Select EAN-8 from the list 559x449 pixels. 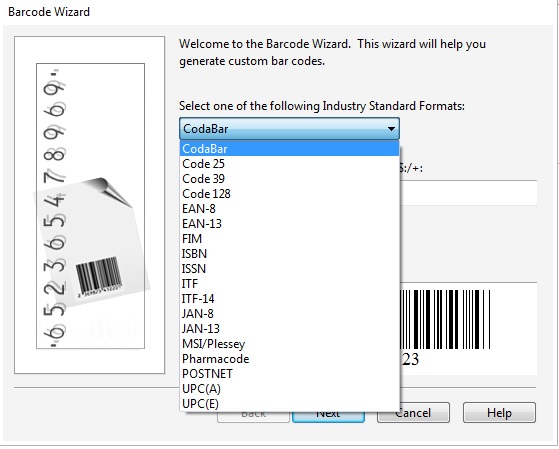click(x=289, y=209)
